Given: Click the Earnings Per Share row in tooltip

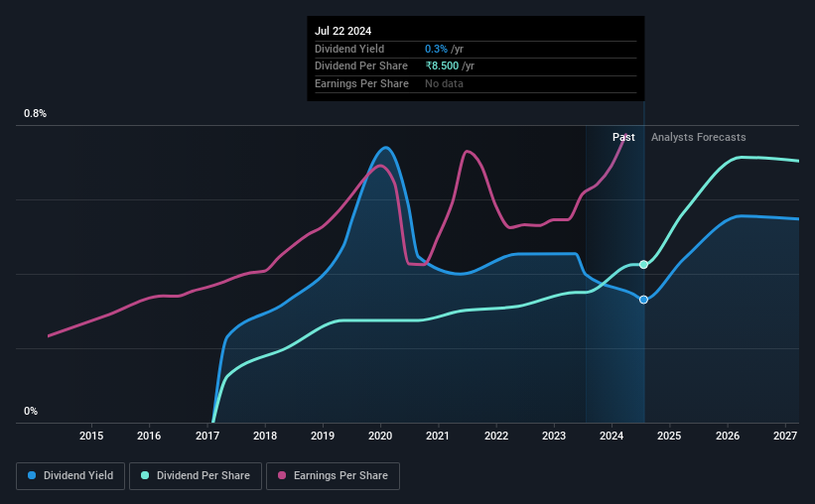Looking at the screenshot, I should (x=475, y=83).
